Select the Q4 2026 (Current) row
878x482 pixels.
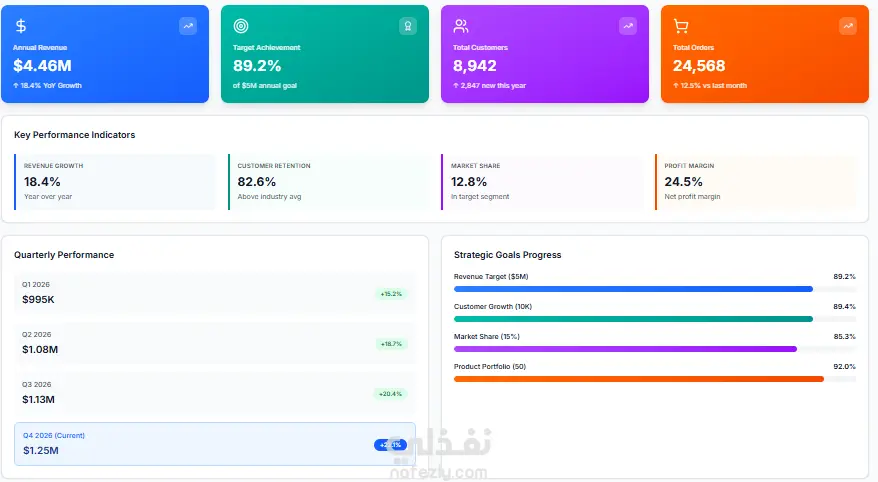(215, 444)
